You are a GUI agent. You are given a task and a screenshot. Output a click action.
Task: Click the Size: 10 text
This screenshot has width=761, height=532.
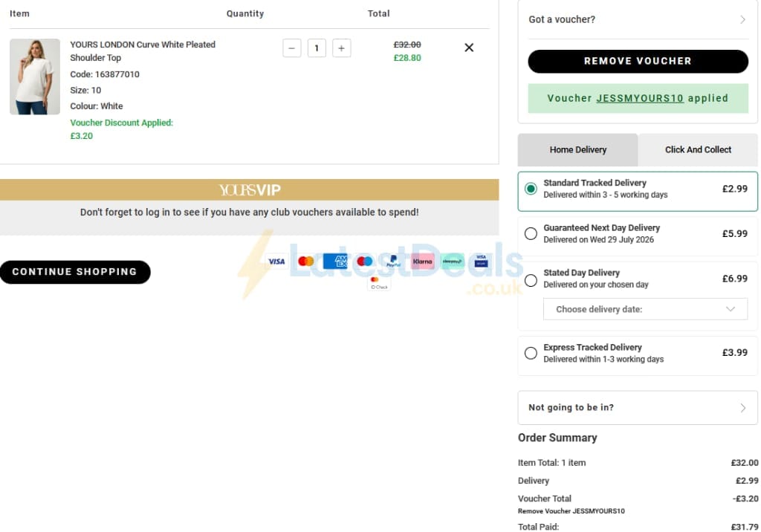[x=85, y=91]
